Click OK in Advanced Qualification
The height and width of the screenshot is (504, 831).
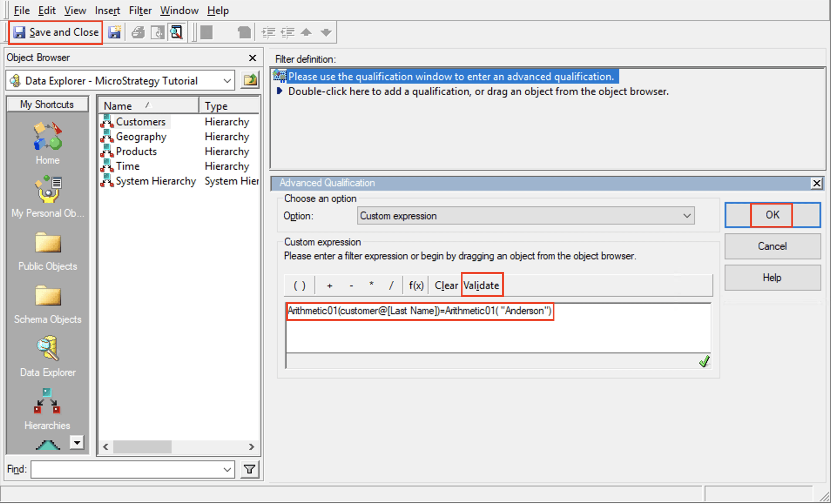[772, 215]
